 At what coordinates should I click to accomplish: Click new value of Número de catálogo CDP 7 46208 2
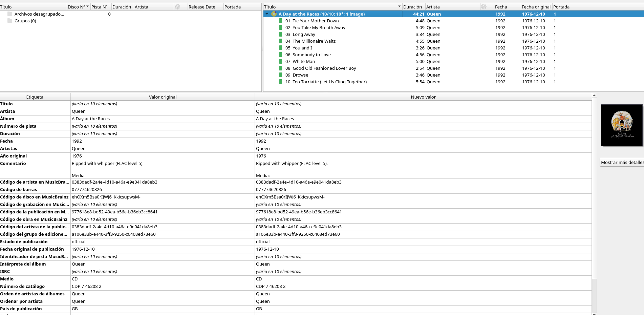point(423,286)
